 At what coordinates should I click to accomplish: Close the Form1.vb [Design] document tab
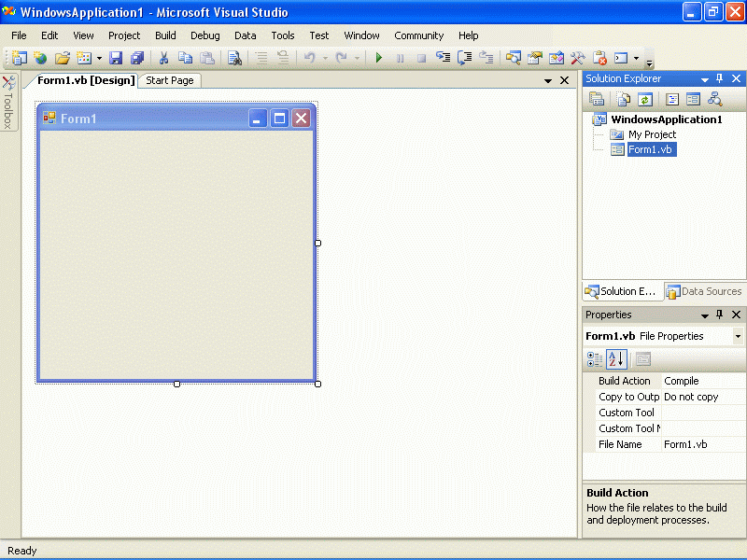tap(565, 80)
